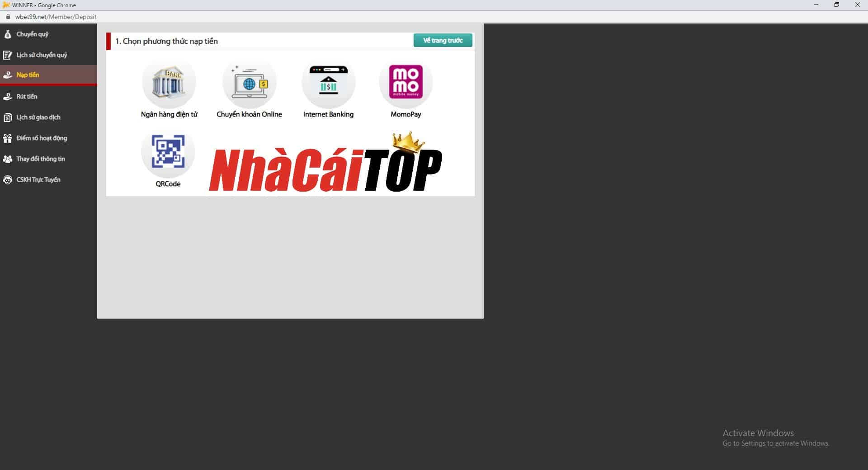Click the padlock security icon in address bar

(7, 17)
